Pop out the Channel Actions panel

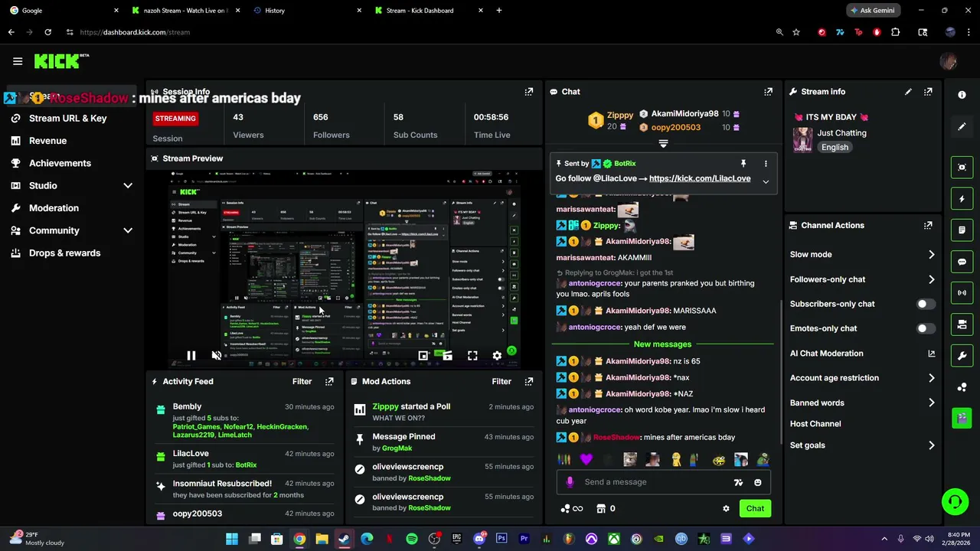tap(928, 226)
